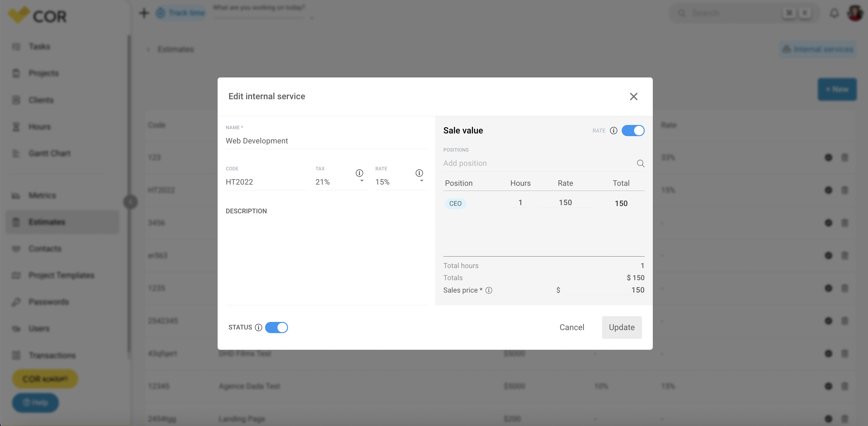This screenshot has width=868, height=426.
Task: Click status dot icon in row HT2022
Action: click(828, 190)
